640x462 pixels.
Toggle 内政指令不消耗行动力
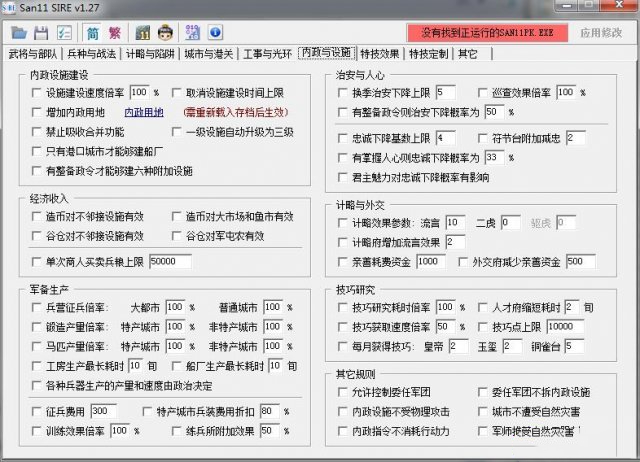tap(343, 431)
